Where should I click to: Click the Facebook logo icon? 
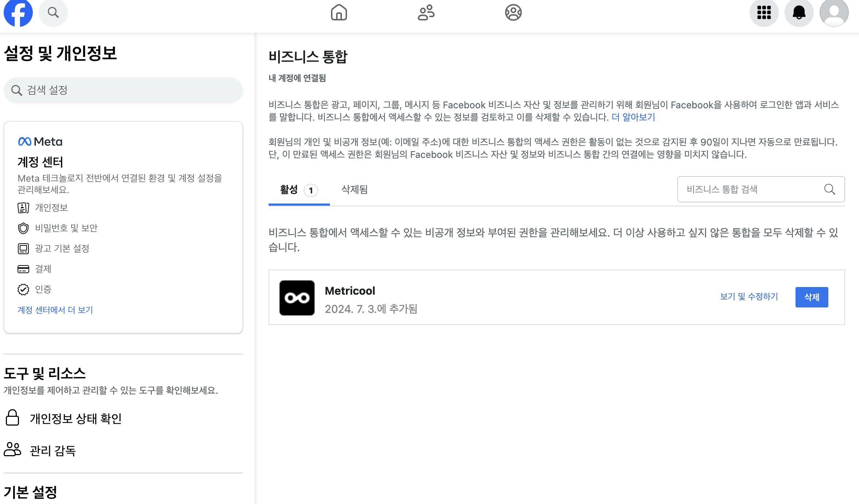click(x=18, y=13)
